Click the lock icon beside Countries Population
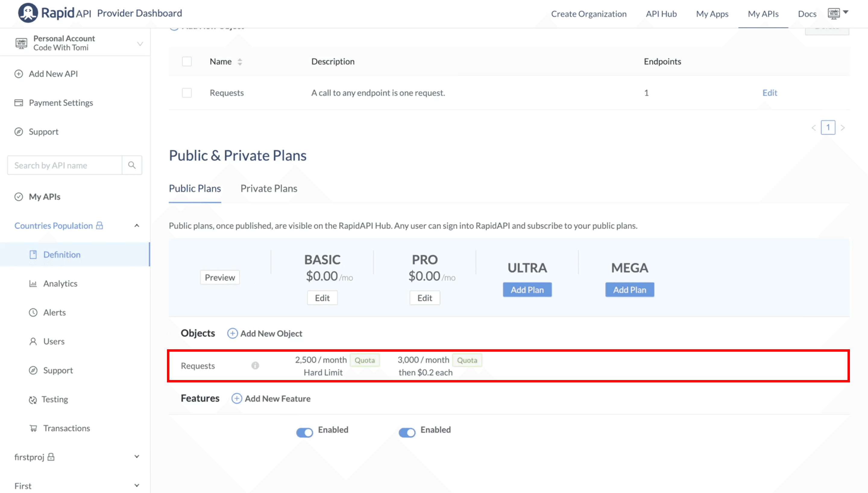 pyautogui.click(x=99, y=225)
